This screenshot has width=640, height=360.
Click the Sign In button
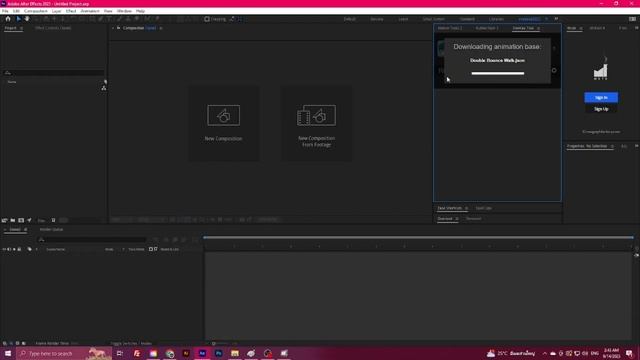(x=601, y=98)
